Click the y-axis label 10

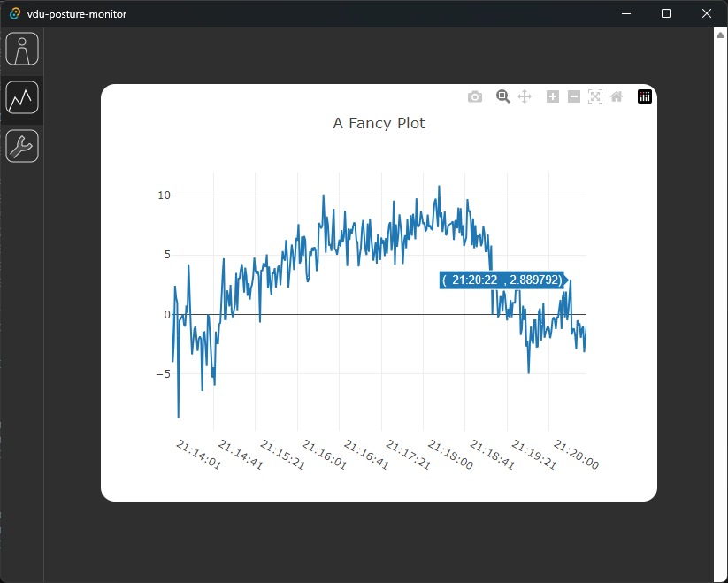(164, 196)
